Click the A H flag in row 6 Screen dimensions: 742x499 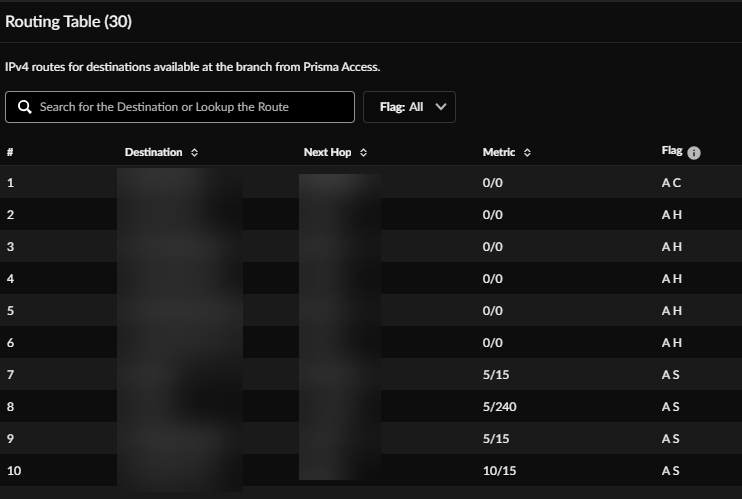click(671, 343)
